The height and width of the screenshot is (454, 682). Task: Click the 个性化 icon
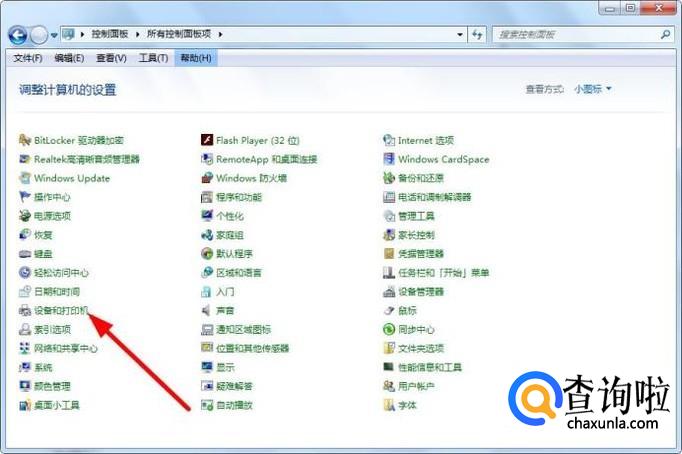pyautogui.click(x=207, y=216)
